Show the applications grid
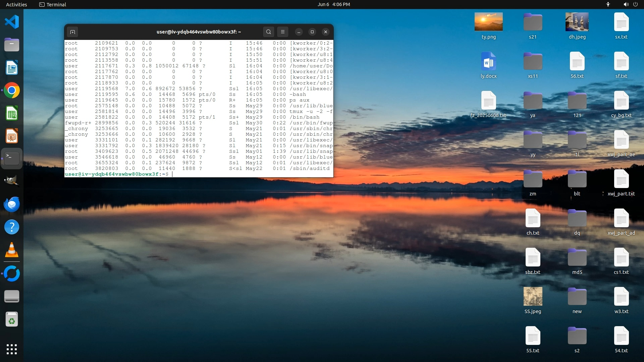Screen dimensions: 644x362 point(12,349)
